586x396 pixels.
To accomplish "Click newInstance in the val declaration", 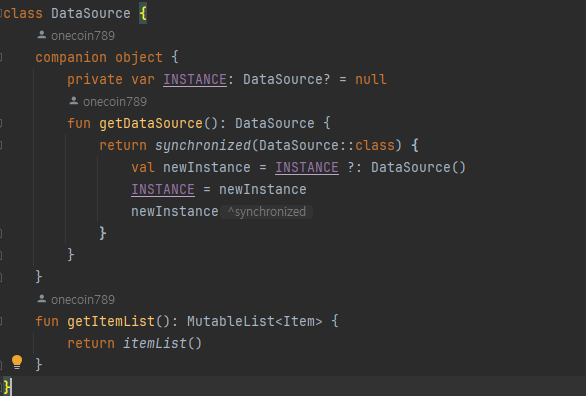I will coord(207,167).
